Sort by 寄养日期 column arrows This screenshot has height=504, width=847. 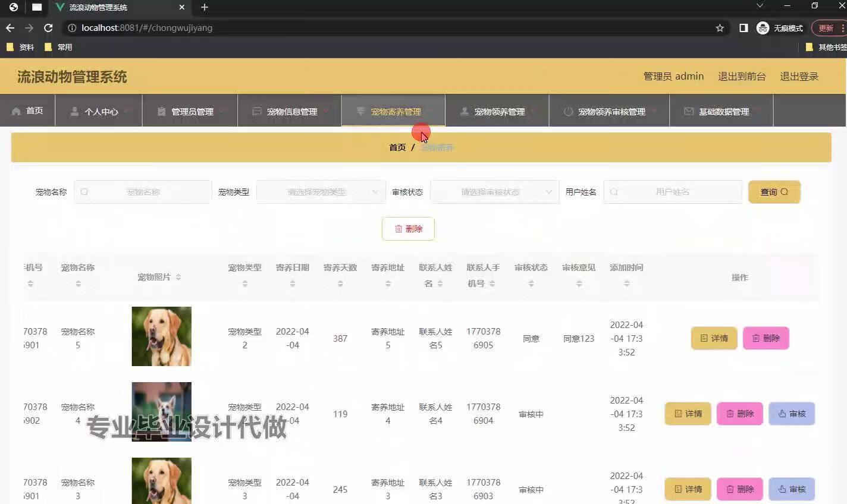click(293, 284)
